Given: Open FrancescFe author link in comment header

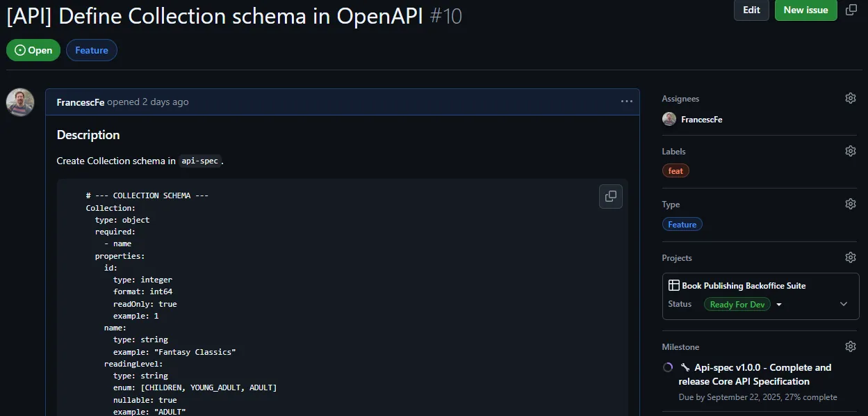Looking at the screenshot, I should 81,102.
